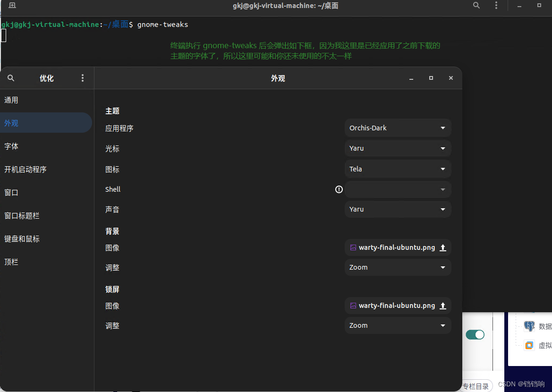Close the Tweaks window
The image size is (552, 392).
click(451, 78)
